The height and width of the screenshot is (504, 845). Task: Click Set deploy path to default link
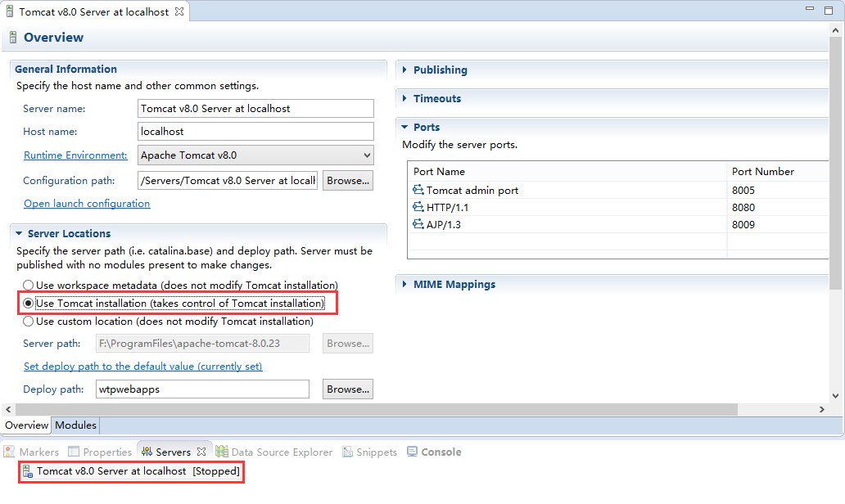pyautogui.click(x=142, y=367)
